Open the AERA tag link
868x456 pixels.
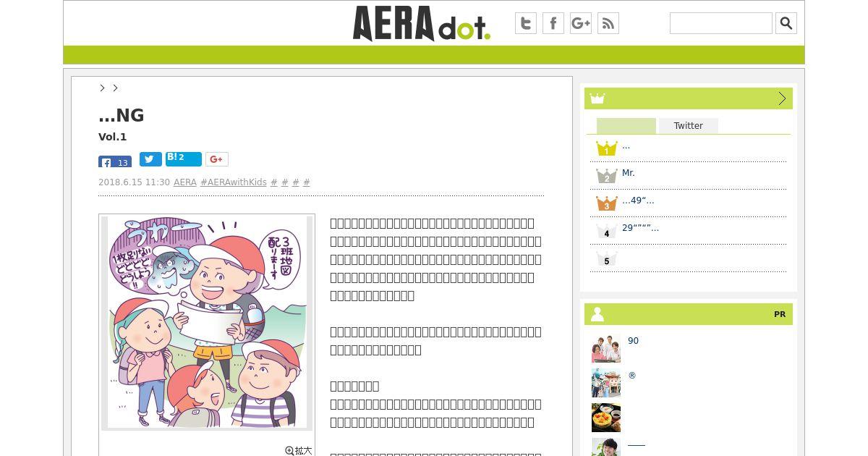pyautogui.click(x=185, y=182)
